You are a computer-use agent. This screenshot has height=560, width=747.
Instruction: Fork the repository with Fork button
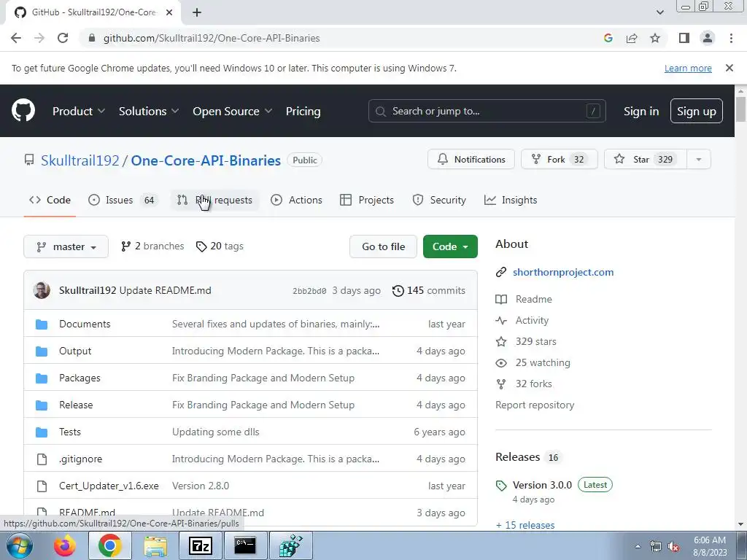point(559,159)
